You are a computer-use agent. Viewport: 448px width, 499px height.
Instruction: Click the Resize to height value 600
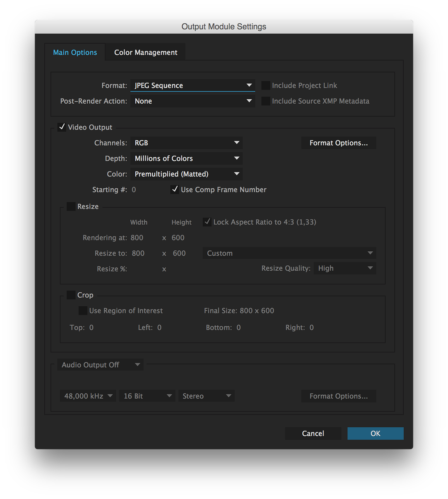(x=179, y=253)
